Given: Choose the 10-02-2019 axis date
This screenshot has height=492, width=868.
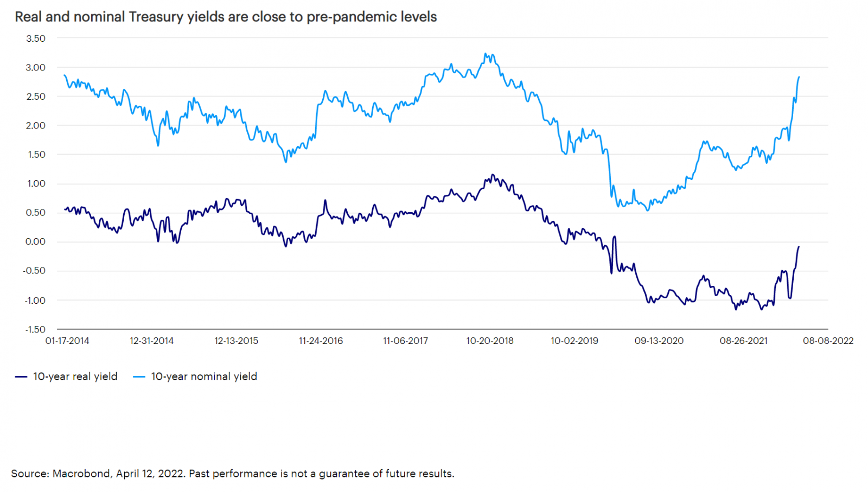Looking at the screenshot, I should point(575,341).
